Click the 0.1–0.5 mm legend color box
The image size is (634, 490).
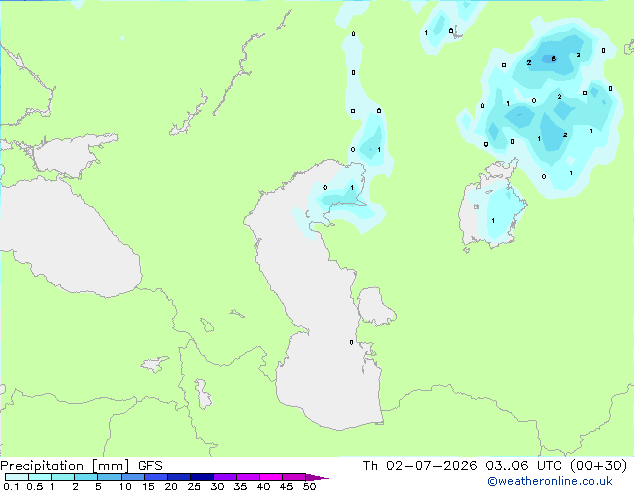[17, 477]
